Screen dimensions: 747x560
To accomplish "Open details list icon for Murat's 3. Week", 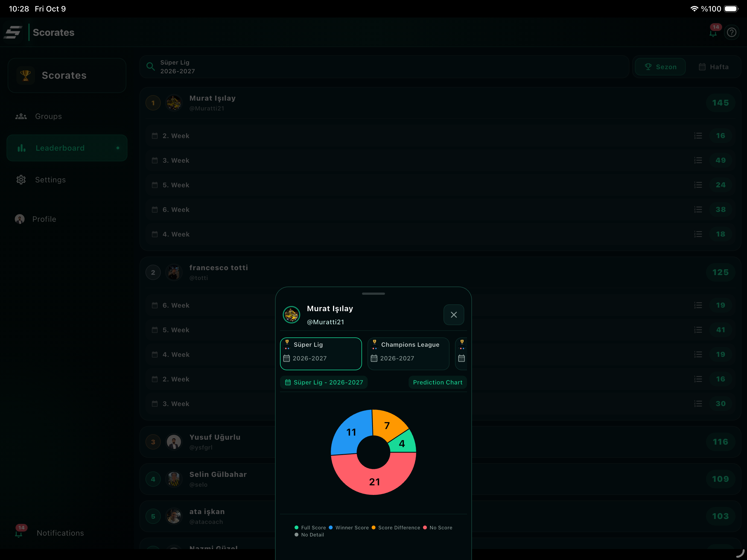I will pos(698,161).
